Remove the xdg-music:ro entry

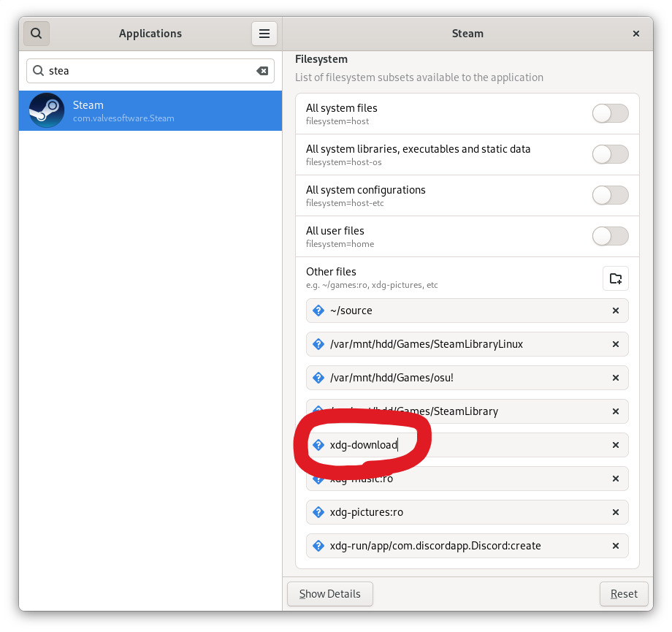point(616,479)
